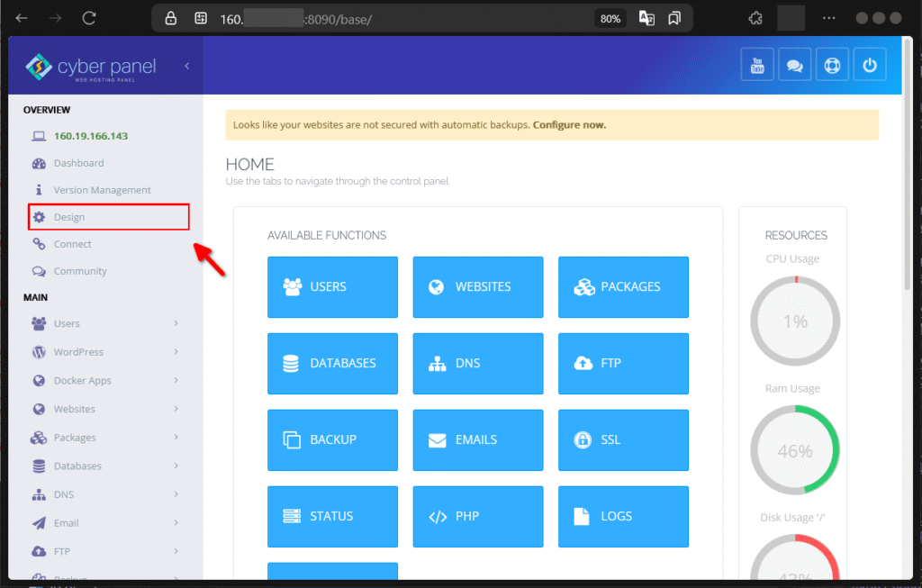Click the power logout icon
The width and height of the screenshot is (922, 588).
point(870,64)
